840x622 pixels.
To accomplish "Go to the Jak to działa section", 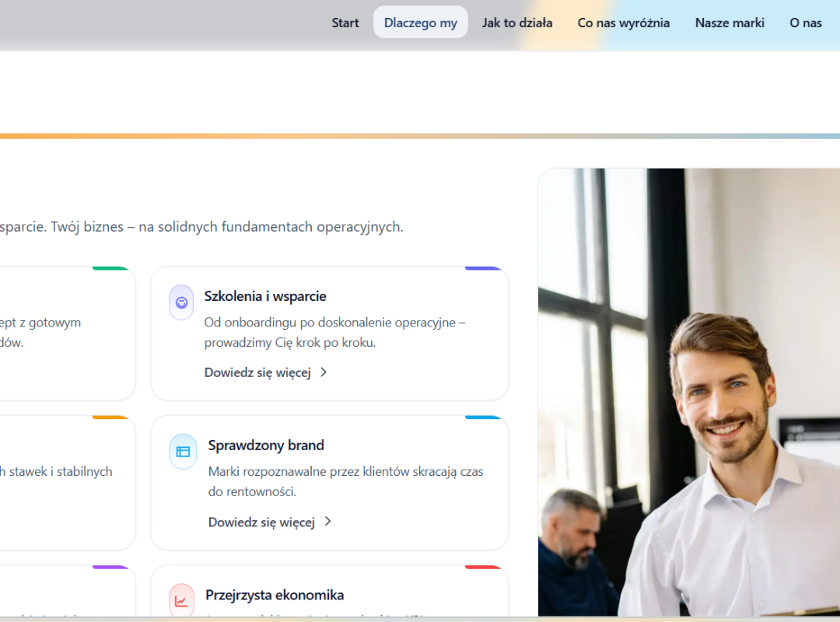I will [517, 23].
